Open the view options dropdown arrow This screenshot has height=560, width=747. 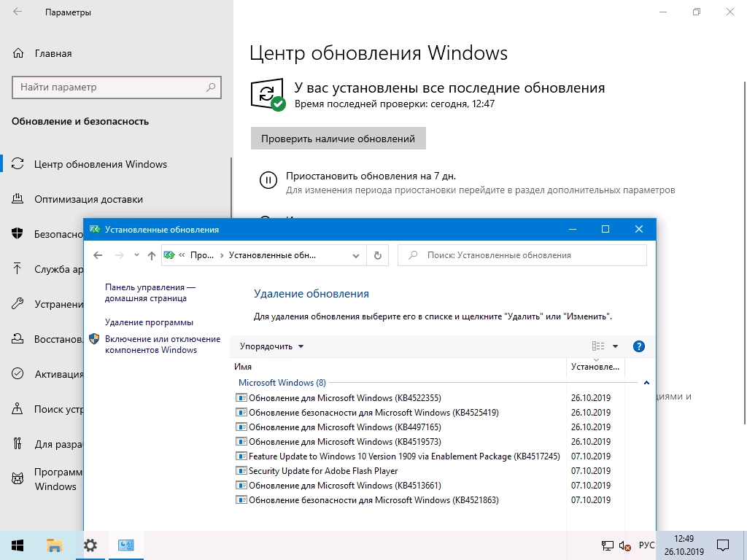615,346
